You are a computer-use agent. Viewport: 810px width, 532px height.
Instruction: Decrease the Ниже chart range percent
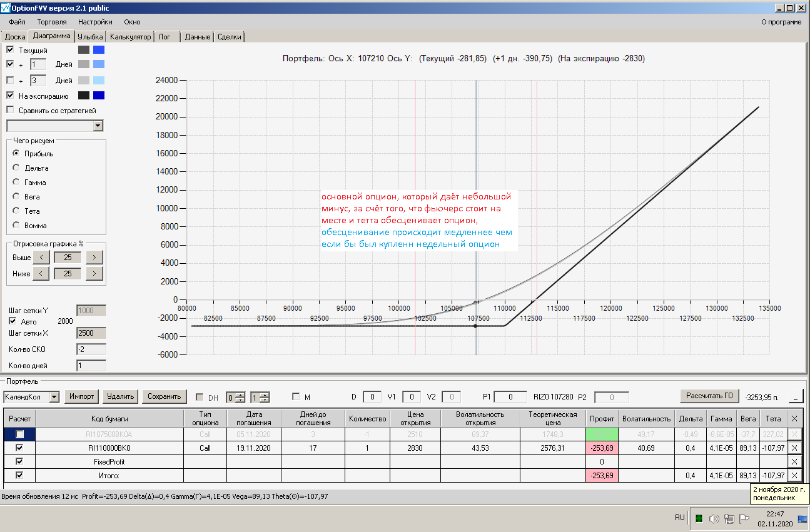coord(41,273)
